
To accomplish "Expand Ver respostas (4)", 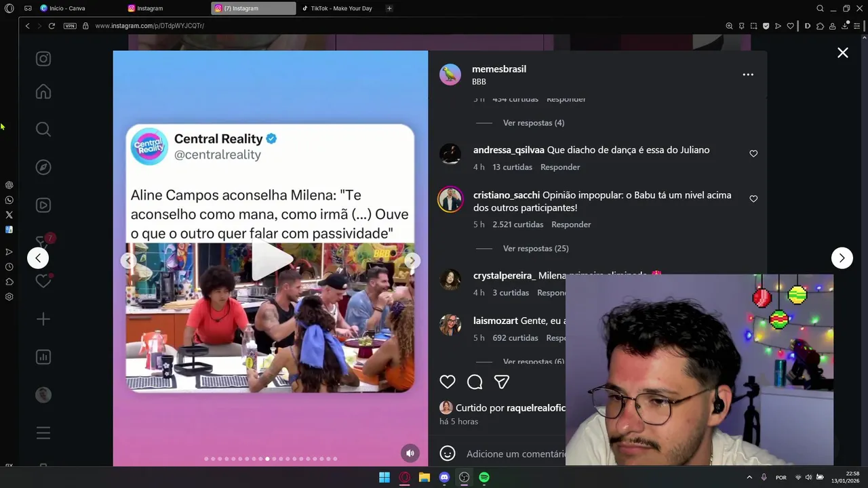I will click(x=534, y=123).
